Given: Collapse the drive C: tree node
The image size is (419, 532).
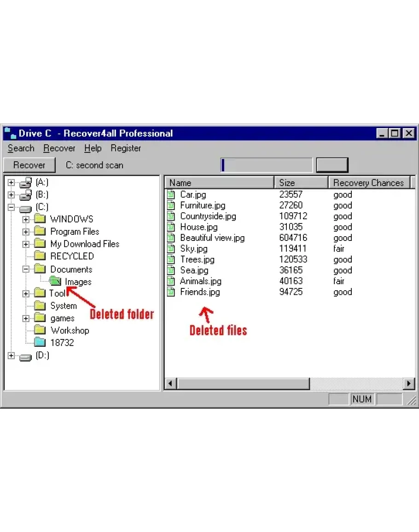Looking at the screenshot, I should coord(12,207).
